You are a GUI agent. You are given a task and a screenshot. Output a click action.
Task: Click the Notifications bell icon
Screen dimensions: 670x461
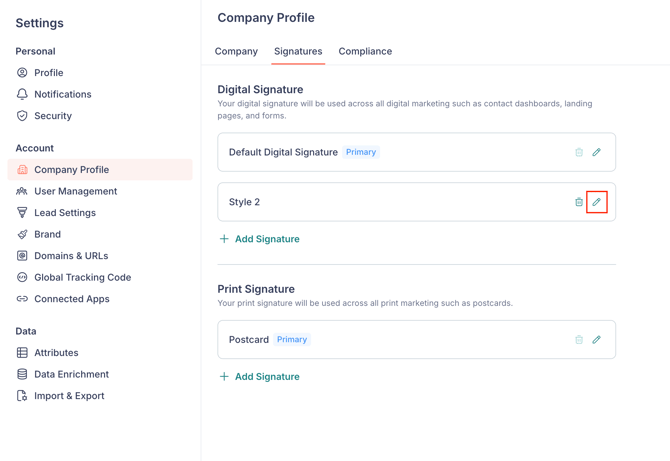point(22,94)
